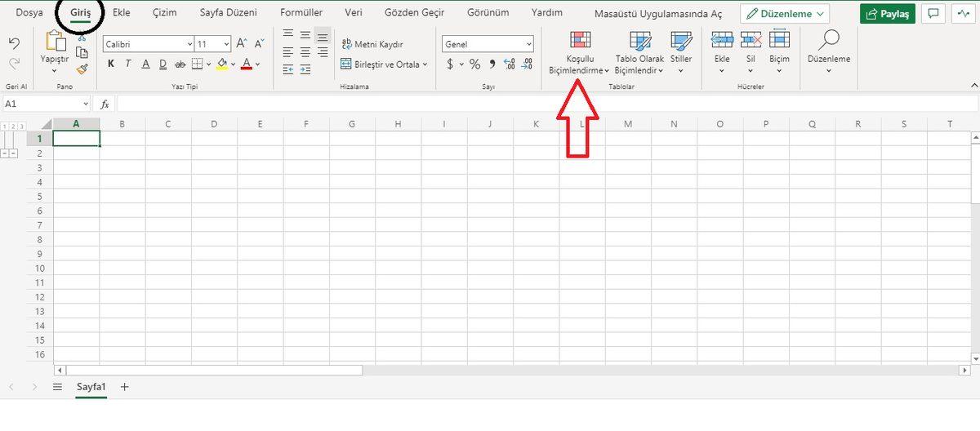980x431 pixels.
Task: Click the Copy icon in Pano group
Action: (x=82, y=52)
